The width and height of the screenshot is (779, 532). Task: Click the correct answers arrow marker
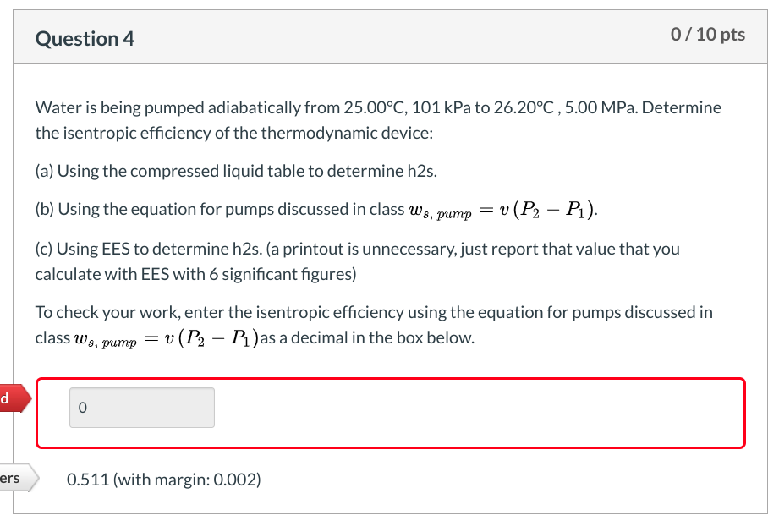coord(17,478)
